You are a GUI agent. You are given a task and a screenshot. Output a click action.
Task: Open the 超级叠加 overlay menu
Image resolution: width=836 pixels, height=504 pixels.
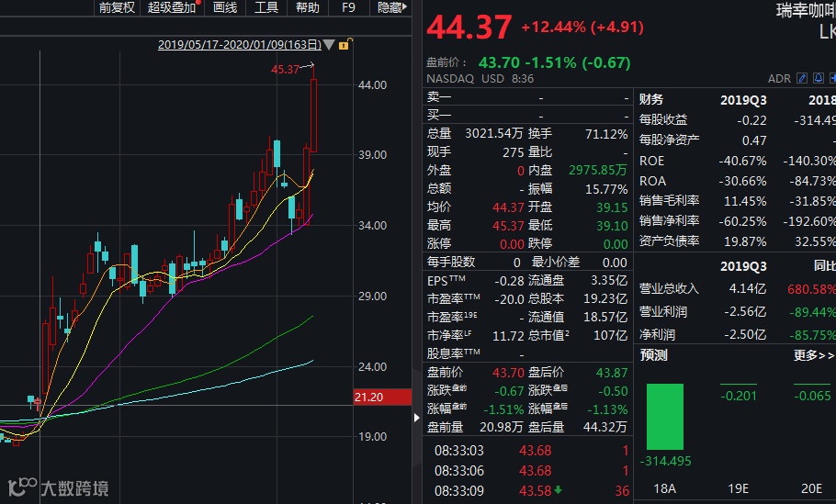click(x=171, y=7)
